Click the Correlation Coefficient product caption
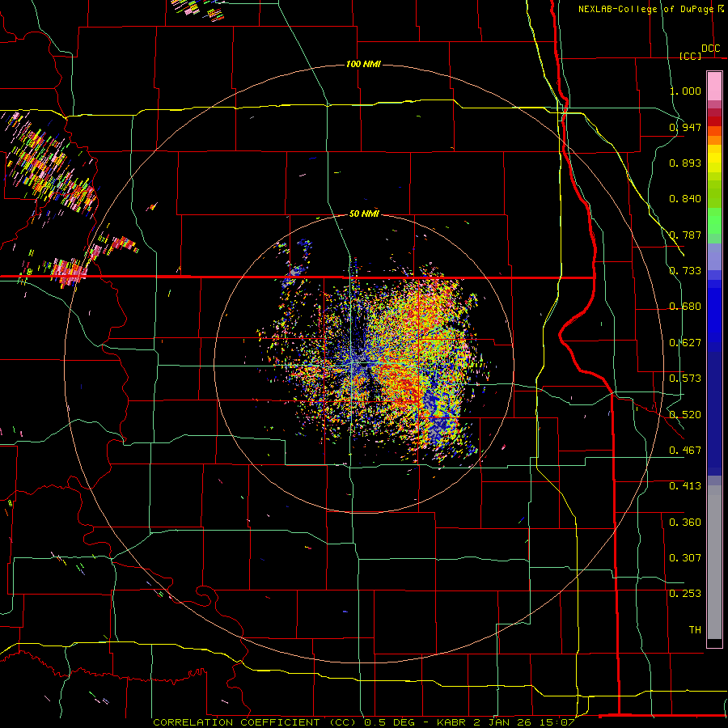Screen dimensions: 728x728 click(363, 722)
